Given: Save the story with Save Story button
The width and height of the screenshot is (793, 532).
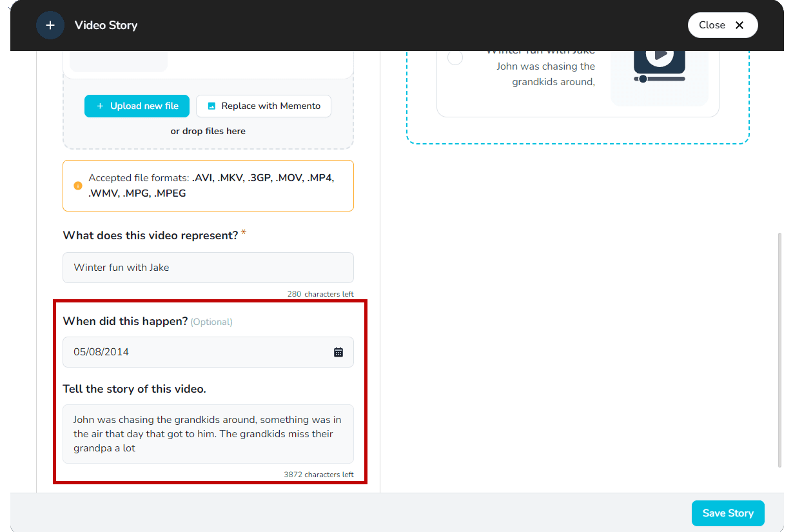Looking at the screenshot, I should tap(727, 513).
